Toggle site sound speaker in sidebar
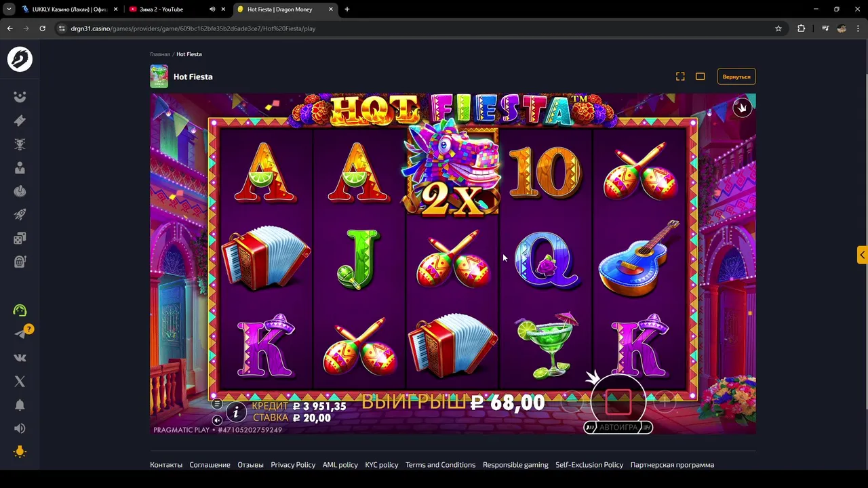The width and height of the screenshot is (868, 488). (20, 428)
